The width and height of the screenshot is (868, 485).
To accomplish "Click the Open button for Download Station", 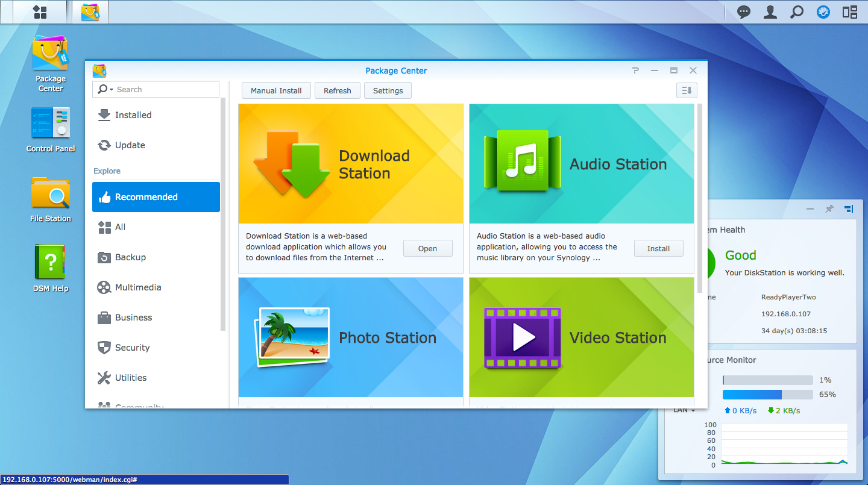I will (x=427, y=248).
